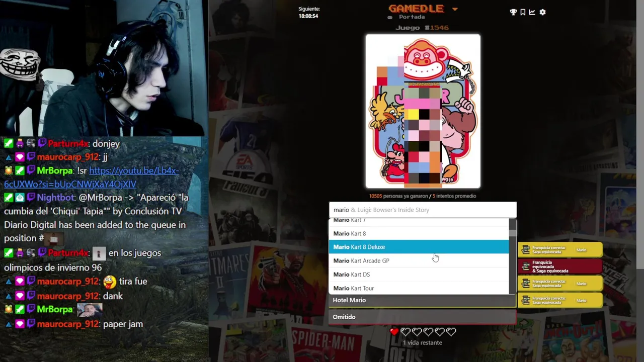Choose Mario Kart Arcade GP from suggestions
This screenshot has height=362, width=644.
pyautogui.click(x=419, y=260)
